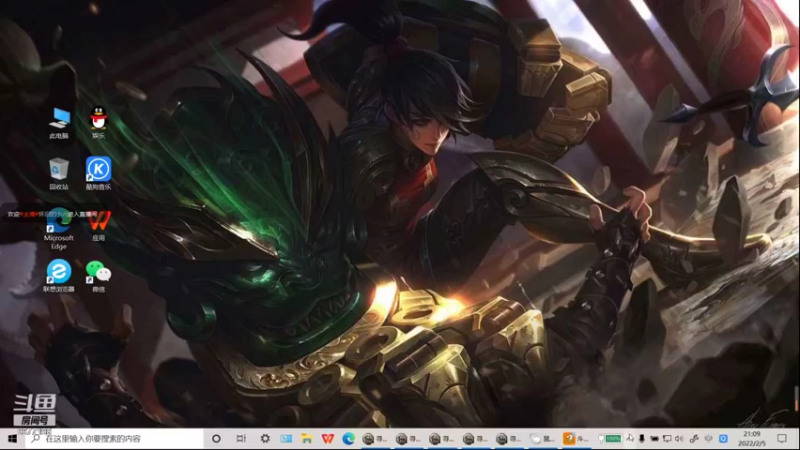Select the QQ penguin 娱乐 desktop icon

click(98, 123)
